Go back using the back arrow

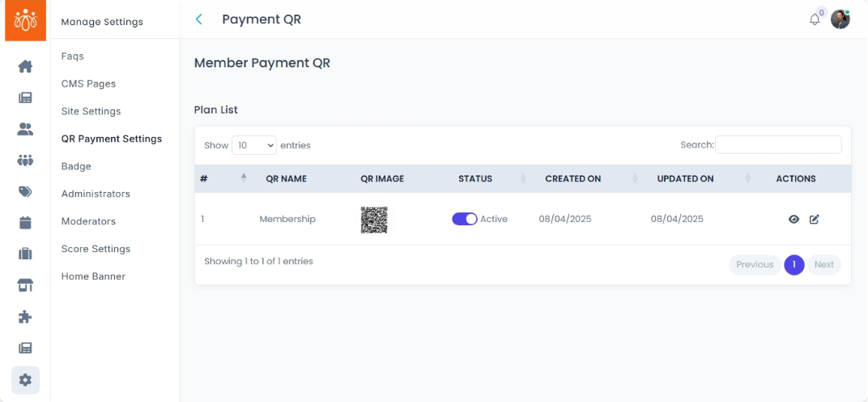pos(199,19)
